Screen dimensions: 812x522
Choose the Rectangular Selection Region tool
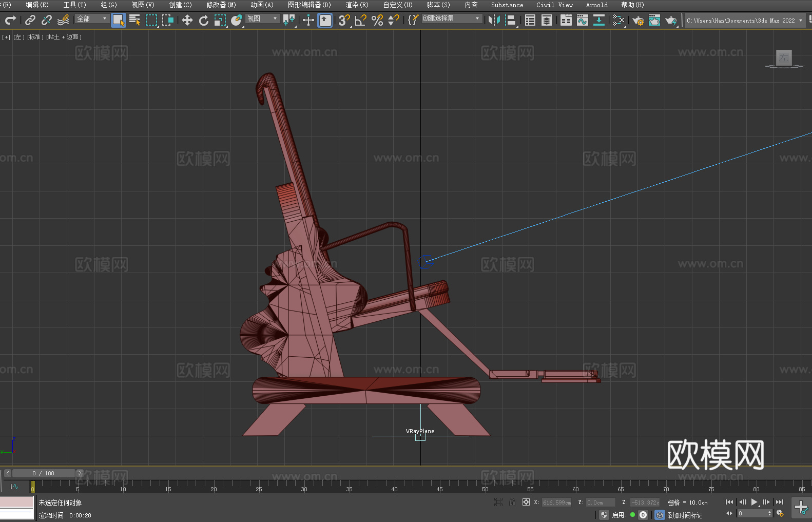coord(151,20)
